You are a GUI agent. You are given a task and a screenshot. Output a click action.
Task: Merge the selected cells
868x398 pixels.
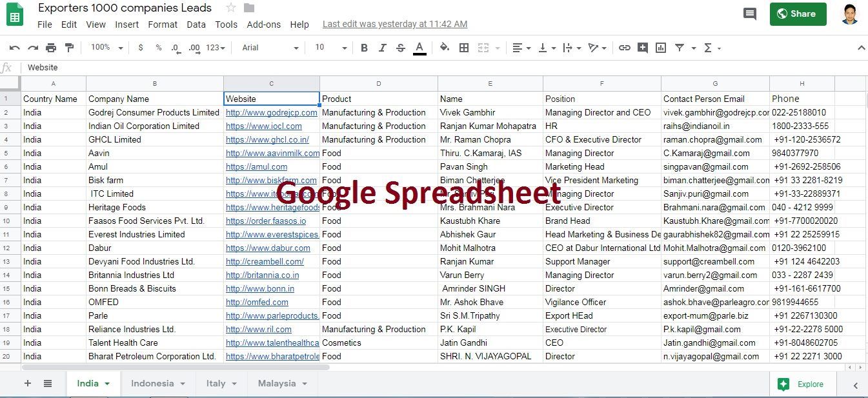pyautogui.click(x=483, y=48)
